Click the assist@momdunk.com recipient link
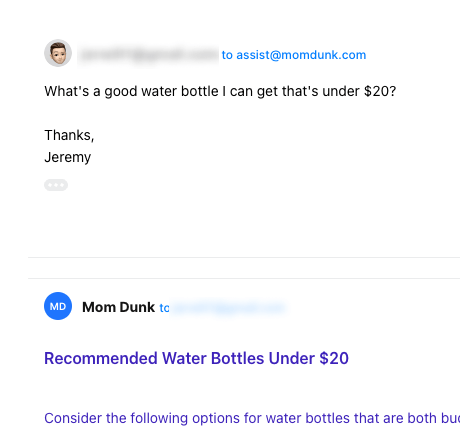The height and width of the screenshot is (443, 460). click(x=301, y=55)
